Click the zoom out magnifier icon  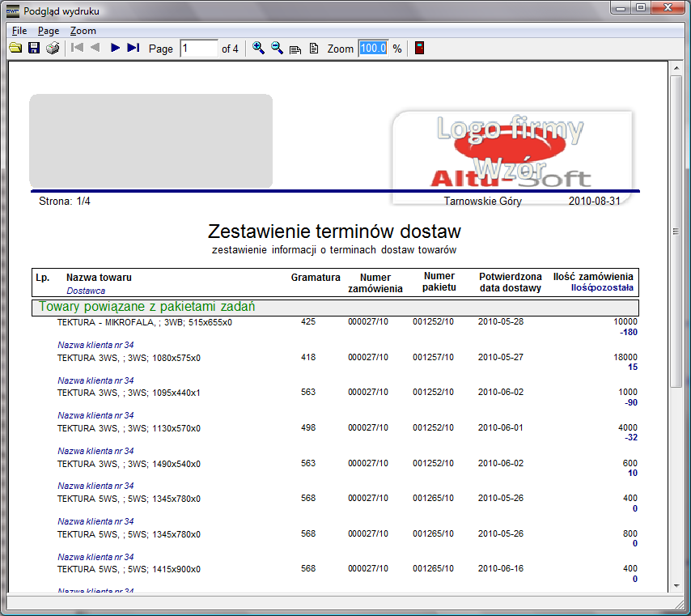coord(277,49)
